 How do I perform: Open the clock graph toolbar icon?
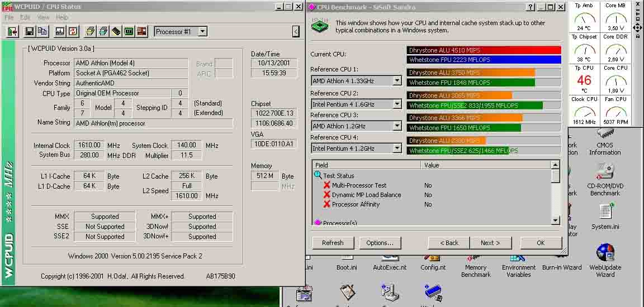click(x=60, y=31)
